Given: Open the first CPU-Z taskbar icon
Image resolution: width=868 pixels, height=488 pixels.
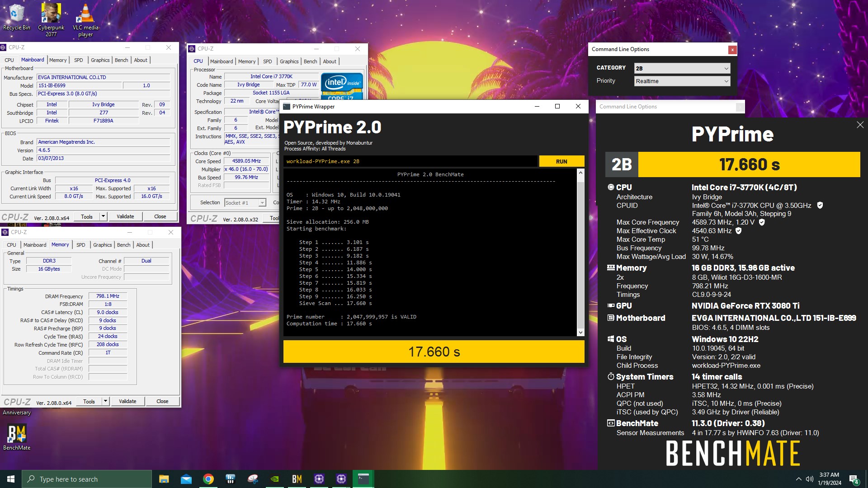Looking at the screenshot, I should point(319,479).
